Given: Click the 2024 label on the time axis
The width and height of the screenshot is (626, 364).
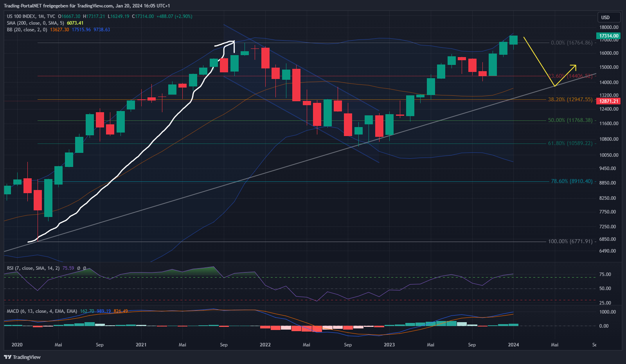Looking at the screenshot, I should [513, 345].
